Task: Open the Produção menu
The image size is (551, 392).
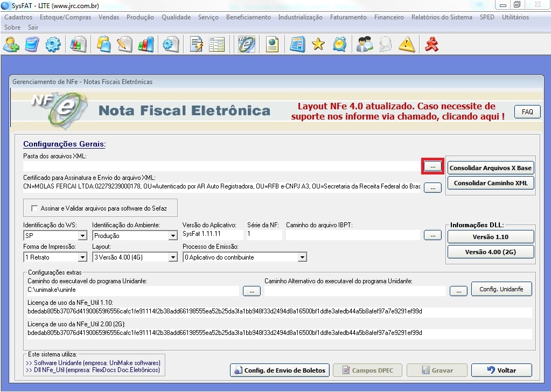Action: 140,17
